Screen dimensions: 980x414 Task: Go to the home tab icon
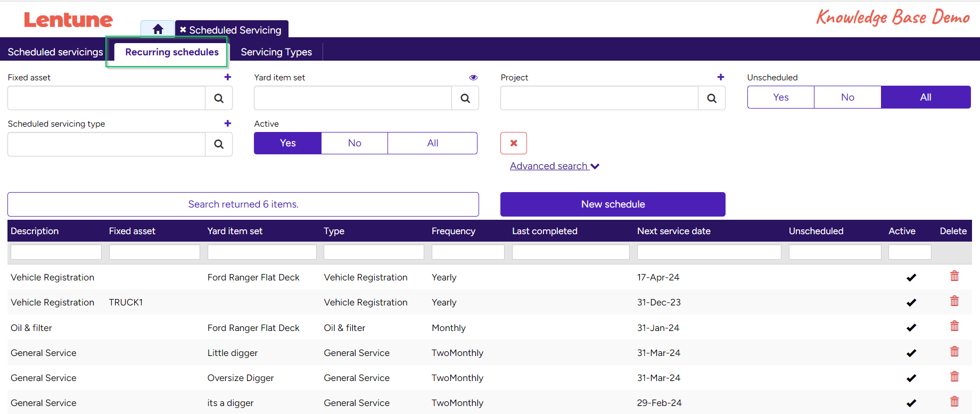click(158, 29)
